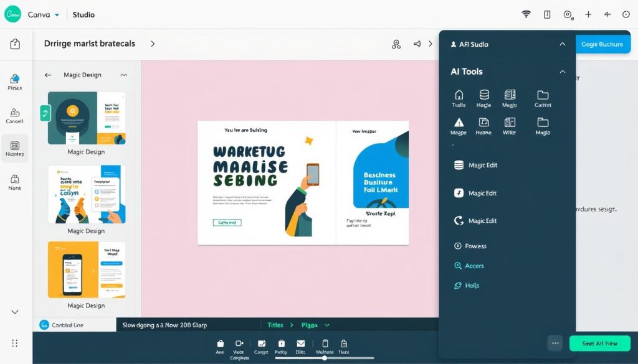Screen dimensions: 638x364
Task: Click the blue Cogie Buchure button
Action: tap(601, 44)
